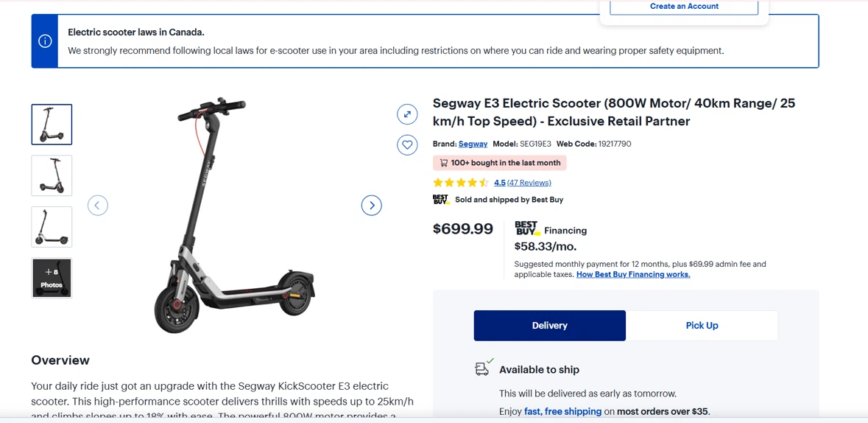Switch to the Pick Up tab
Screen dimensions: 868x423
click(702, 326)
